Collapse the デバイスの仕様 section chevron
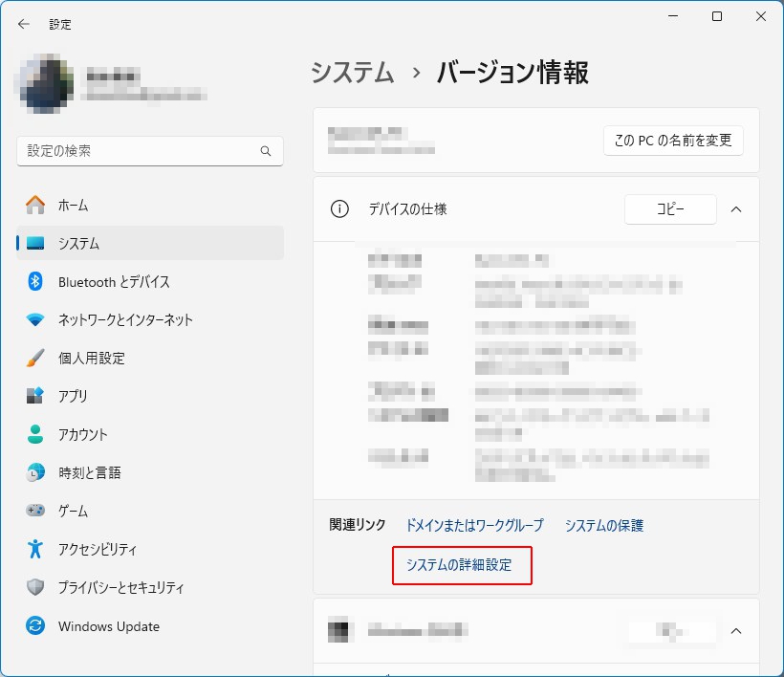Viewport: 784px width, 677px height. pos(736,209)
